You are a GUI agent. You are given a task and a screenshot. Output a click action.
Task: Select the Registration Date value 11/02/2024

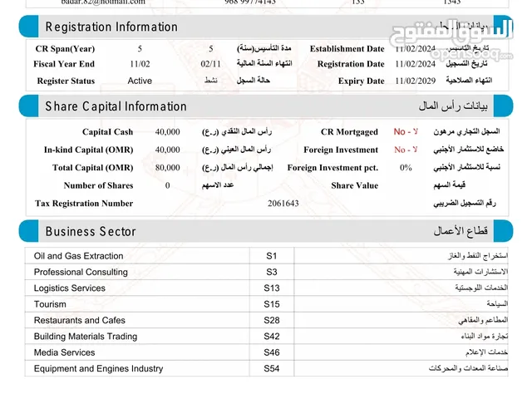tap(416, 64)
